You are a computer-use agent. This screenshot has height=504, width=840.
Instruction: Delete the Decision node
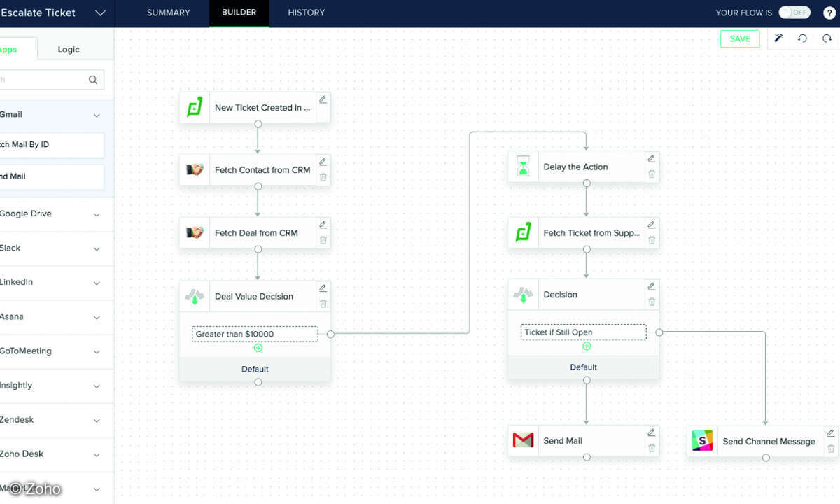651,302
